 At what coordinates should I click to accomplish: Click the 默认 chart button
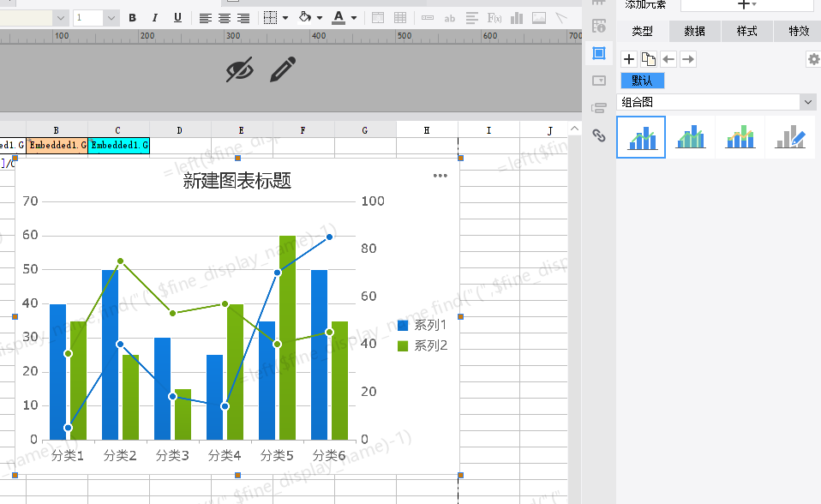coord(643,81)
